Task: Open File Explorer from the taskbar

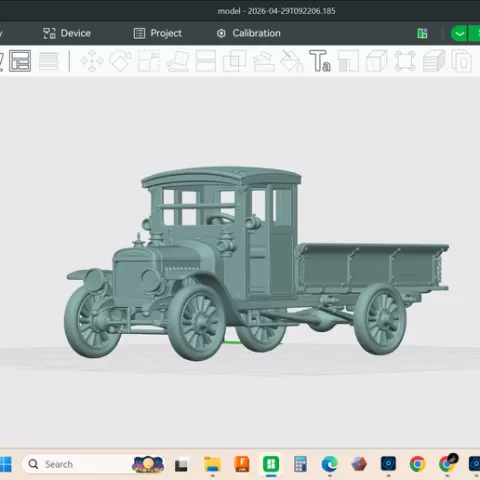Action: pyautogui.click(x=212, y=464)
